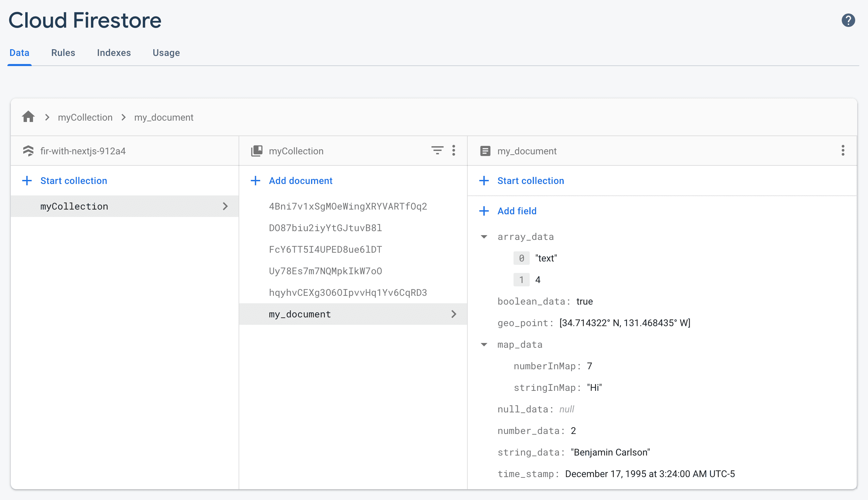This screenshot has height=500, width=868.
Task: Open the filter list icon in myCollection
Action: coord(437,150)
